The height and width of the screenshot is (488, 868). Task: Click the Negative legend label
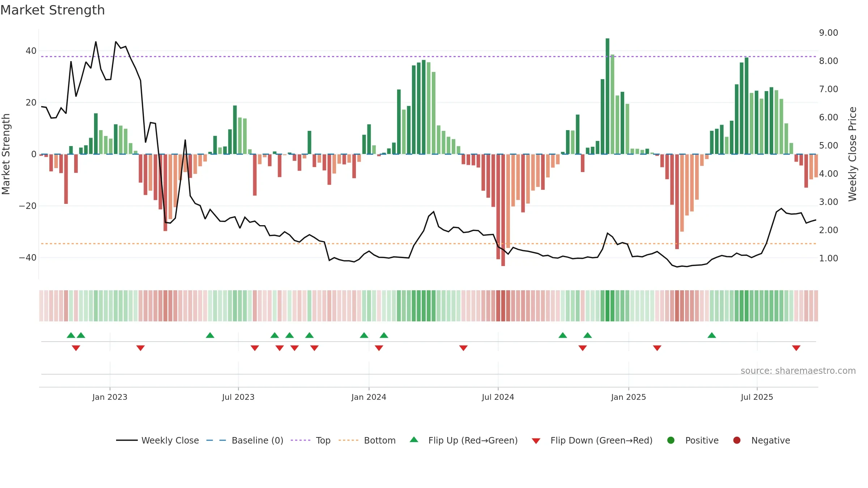coord(771,440)
